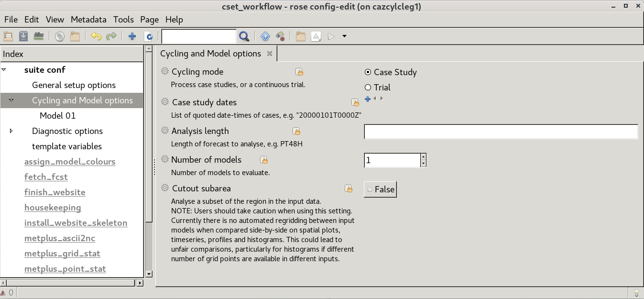The image size is (644, 299).
Task: Click the blue plus Add icon in toolbar
Action: point(132,36)
